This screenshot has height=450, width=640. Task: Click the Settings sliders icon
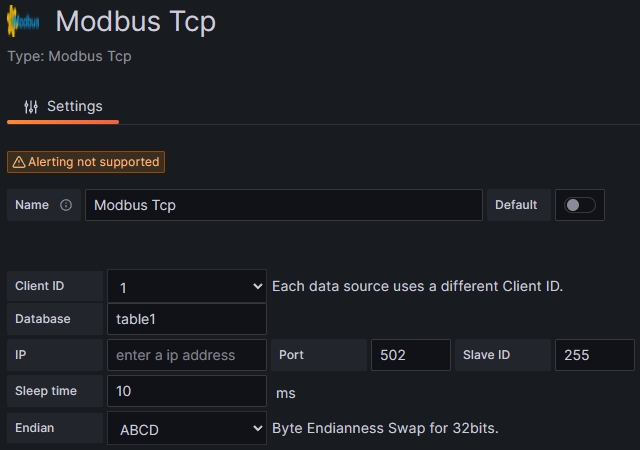[x=31, y=106]
